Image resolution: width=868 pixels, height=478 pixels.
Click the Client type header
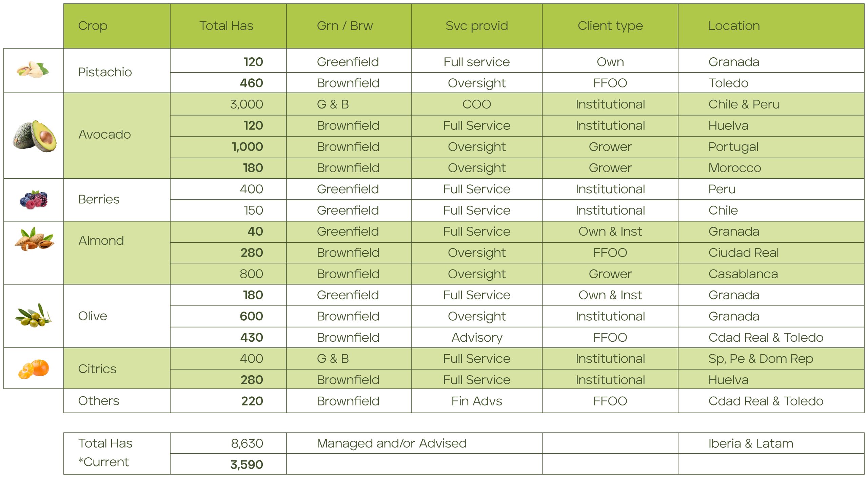click(x=610, y=26)
